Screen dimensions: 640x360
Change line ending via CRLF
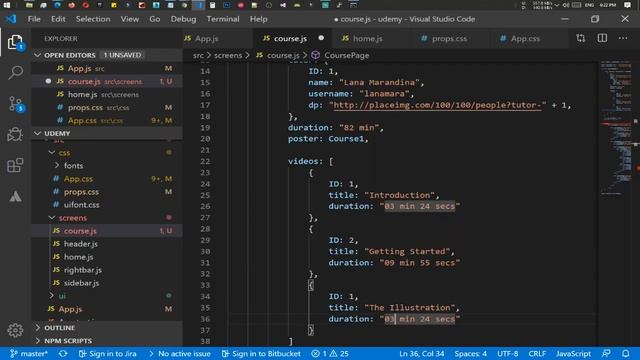tap(537, 353)
